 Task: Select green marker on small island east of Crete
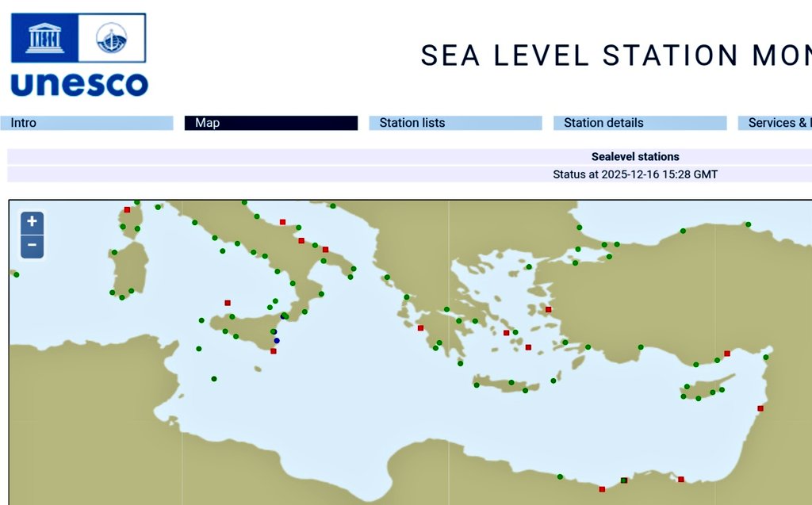click(553, 381)
